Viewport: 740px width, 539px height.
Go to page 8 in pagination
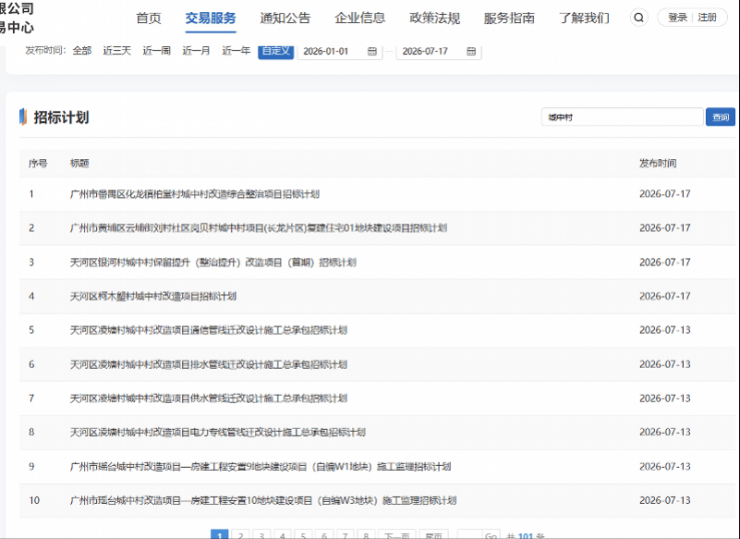coord(366,535)
